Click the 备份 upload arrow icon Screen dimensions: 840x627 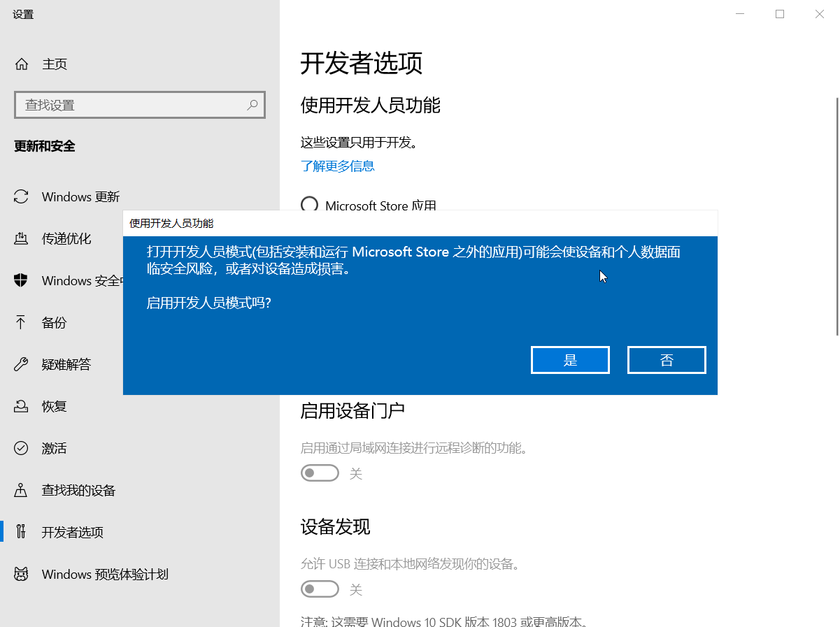click(x=22, y=322)
